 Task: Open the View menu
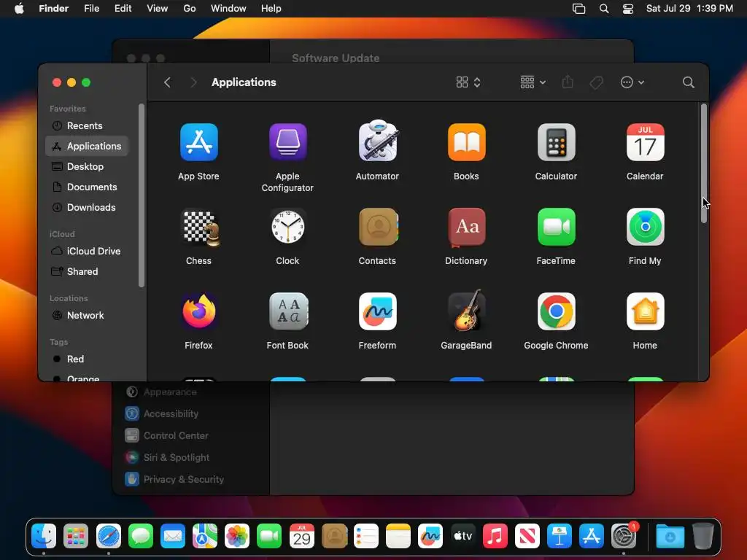pos(158,8)
